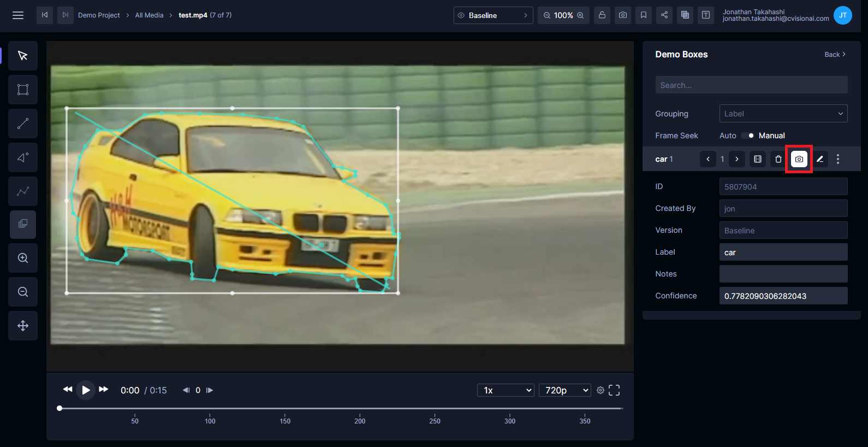868x447 pixels.
Task: Open the Grouping Label dropdown
Action: [x=783, y=114]
